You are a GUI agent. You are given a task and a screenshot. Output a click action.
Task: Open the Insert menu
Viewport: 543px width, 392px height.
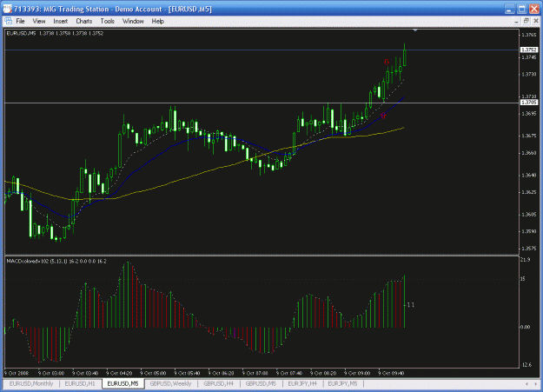[61, 21]
